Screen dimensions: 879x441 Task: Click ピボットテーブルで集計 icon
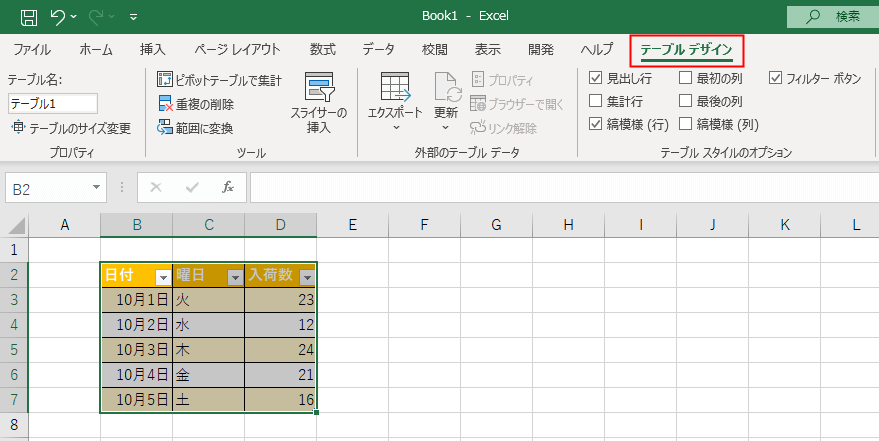click(166, 80)
